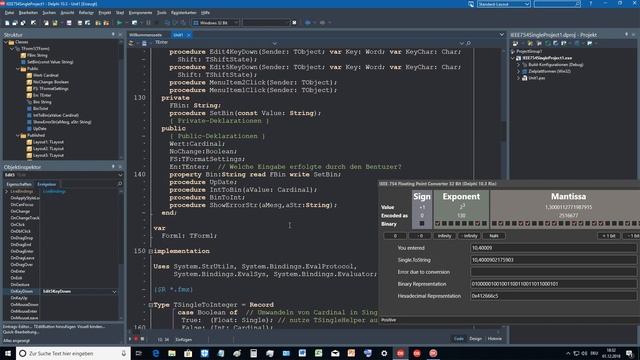
Task: Collapse the implementation code fold marker
Action: click(x=151, y=251)
